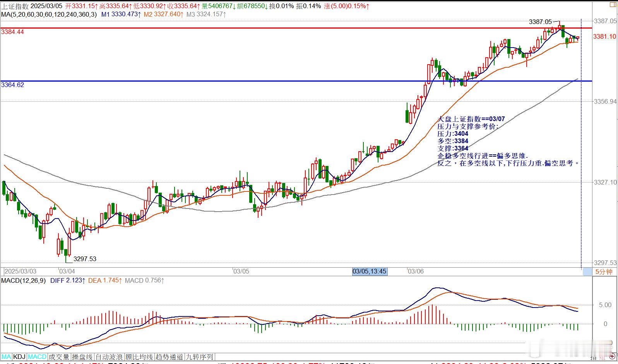Viewport: 618px width, 364px height.
Task: Click the M3 3324.157 moving average value
Action: pyautogui.click(x=205, y=14)
